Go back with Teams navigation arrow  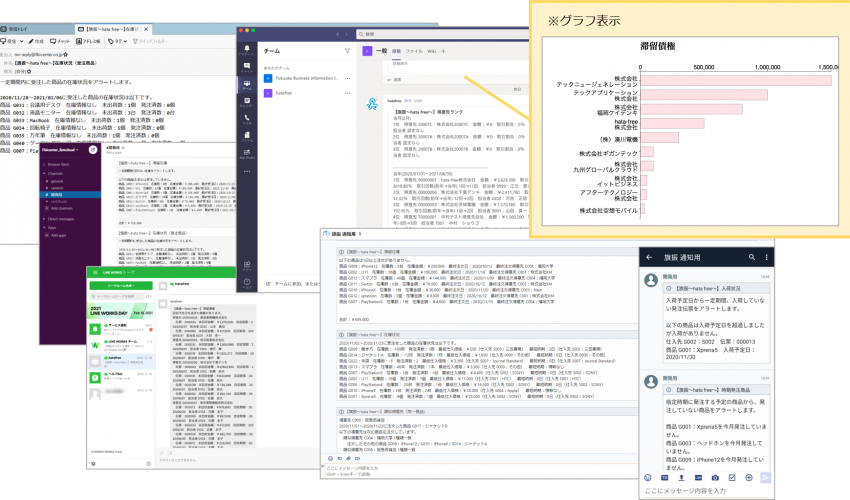click(x=337, y=34)
